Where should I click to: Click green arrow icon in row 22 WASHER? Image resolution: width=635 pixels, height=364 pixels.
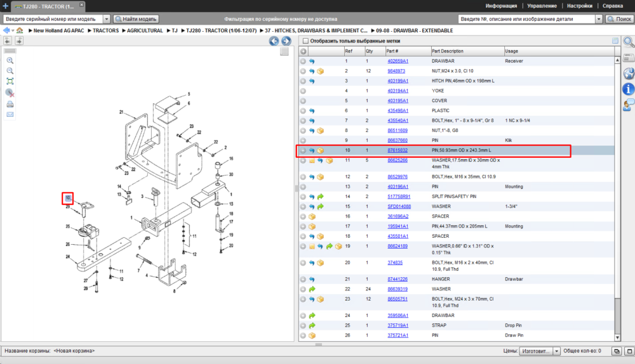click(312, 289)
